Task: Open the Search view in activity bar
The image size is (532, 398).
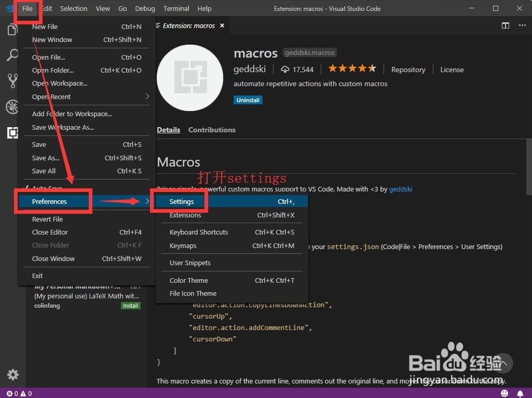Action: click(12, 55)
